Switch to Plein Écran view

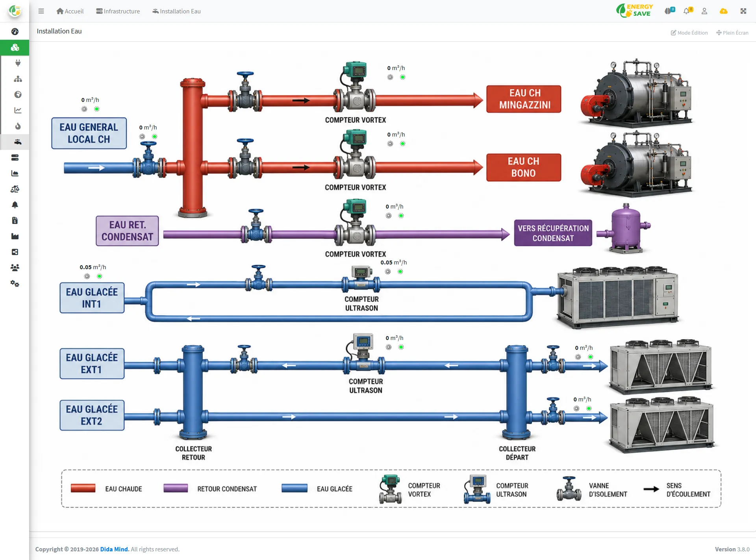coord(732,33)
